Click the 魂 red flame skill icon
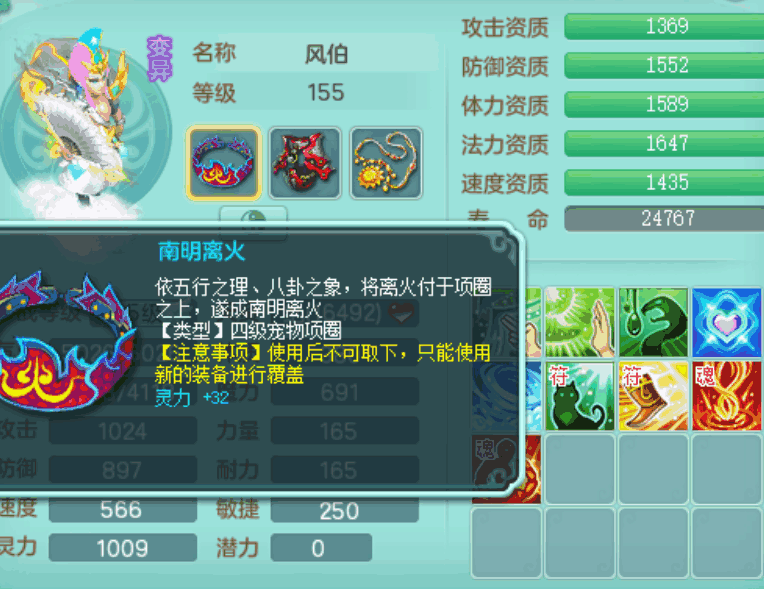This screenshot has width=764, height=589. coord(726,396)
